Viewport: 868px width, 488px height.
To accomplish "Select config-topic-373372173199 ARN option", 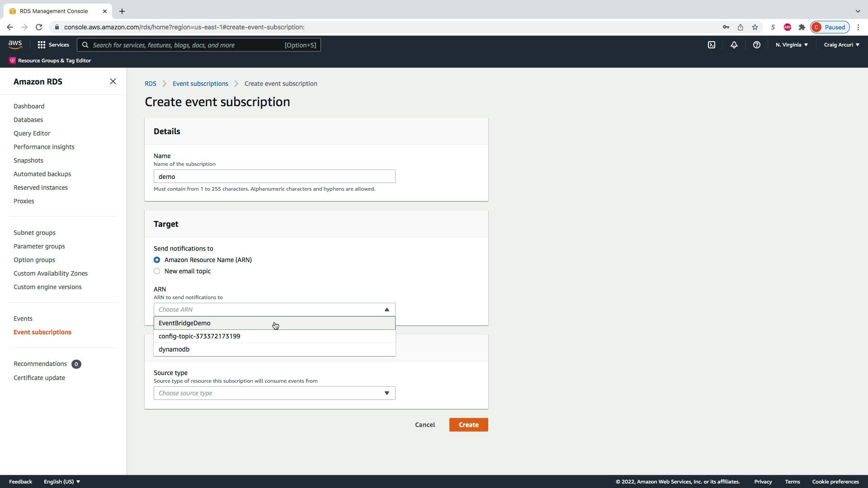I will pos(199,336).
